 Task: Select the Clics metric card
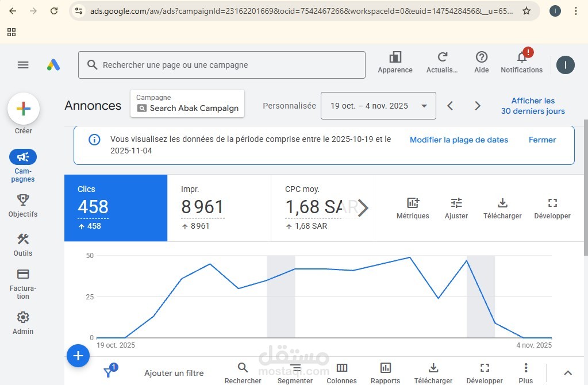[116, 207]
